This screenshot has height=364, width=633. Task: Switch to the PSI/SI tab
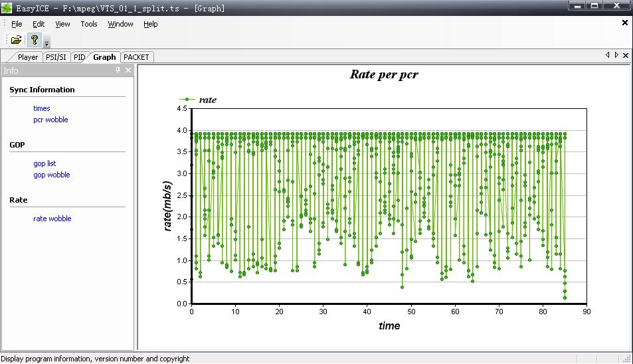[56, 57]
